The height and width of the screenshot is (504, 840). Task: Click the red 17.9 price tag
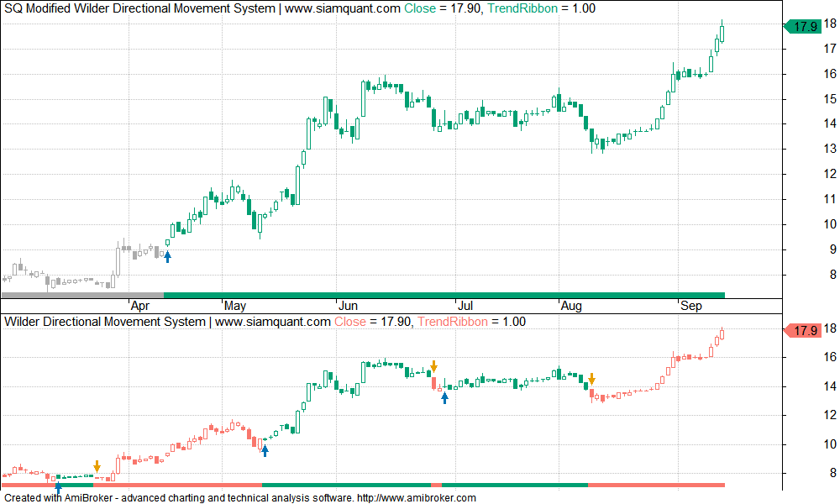(x=804, y=331)
